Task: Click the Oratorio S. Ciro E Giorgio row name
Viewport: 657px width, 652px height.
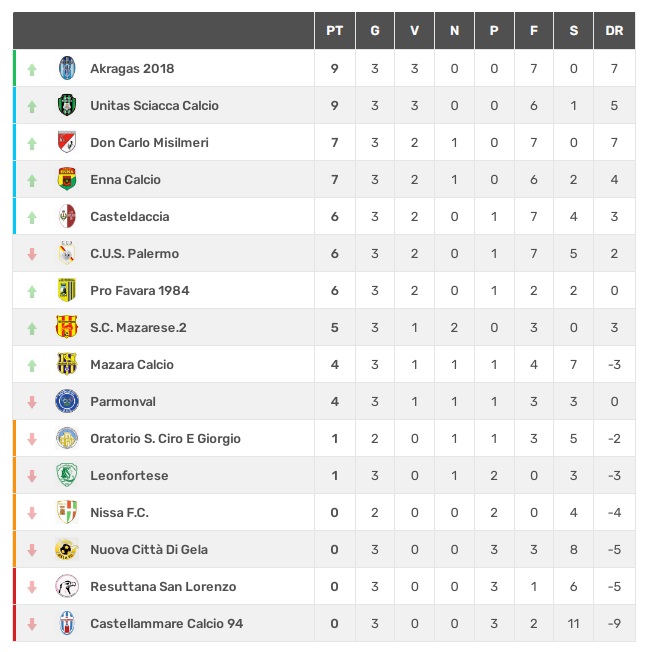Action: click(x=166, y=439)
